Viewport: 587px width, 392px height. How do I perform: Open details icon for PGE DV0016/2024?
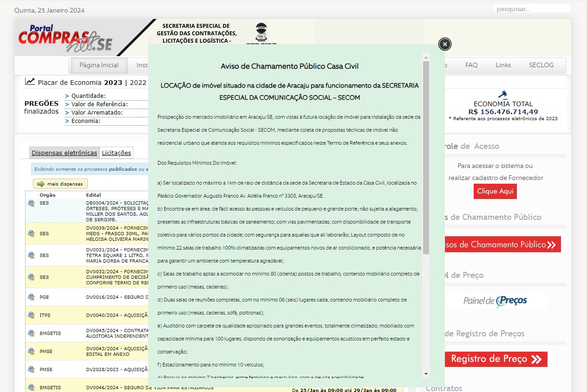pos(31,297)
